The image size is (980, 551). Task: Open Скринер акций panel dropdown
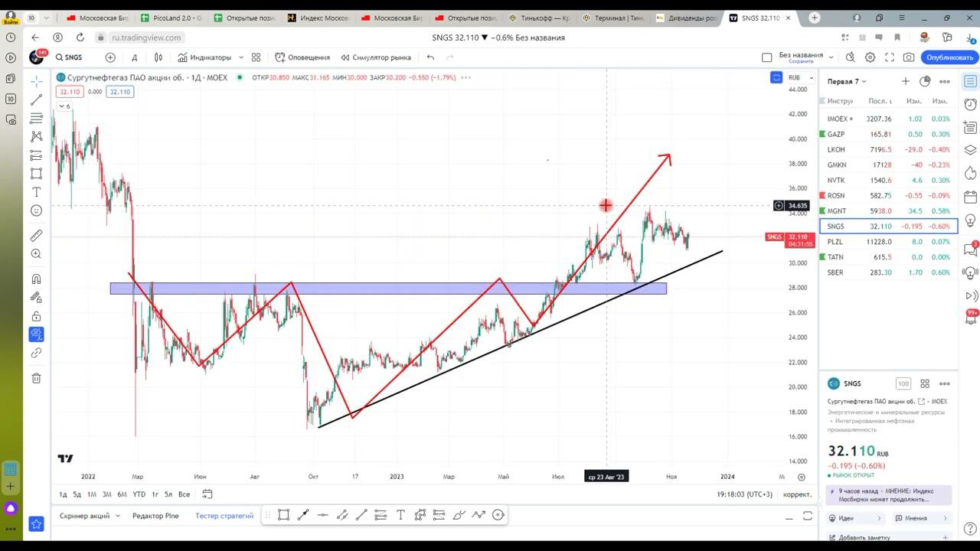click(90, 516)
